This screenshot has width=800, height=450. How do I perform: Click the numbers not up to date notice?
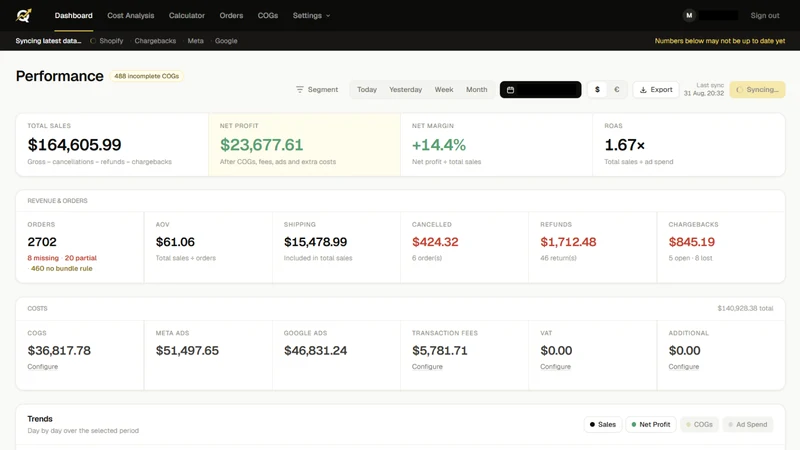tap(720, 41)
